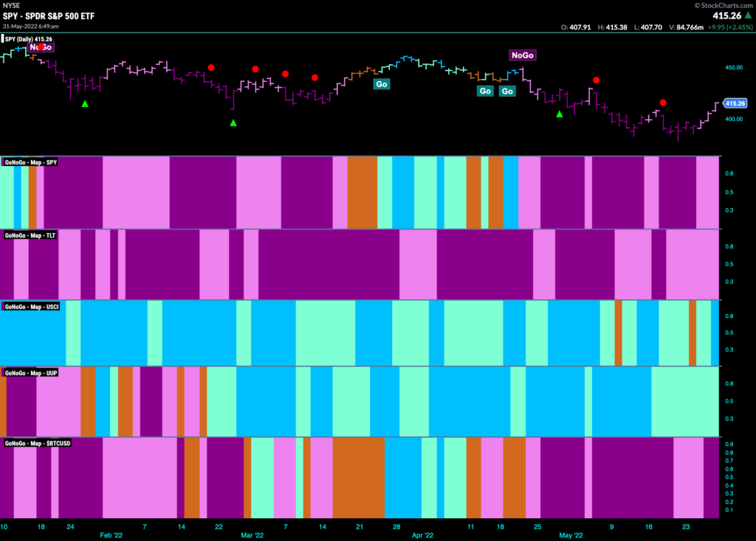756x541 pixels.
Task: Click the "Feb '22" date axis label
Action: click(x=111, y=535)
